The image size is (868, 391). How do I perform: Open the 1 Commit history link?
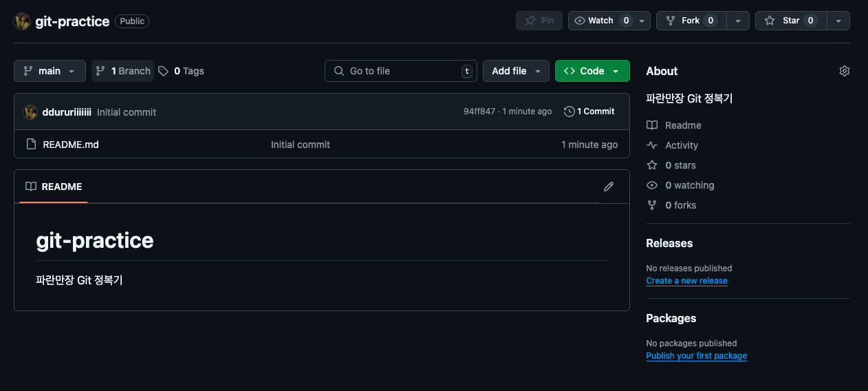click(x=589, y=112)
